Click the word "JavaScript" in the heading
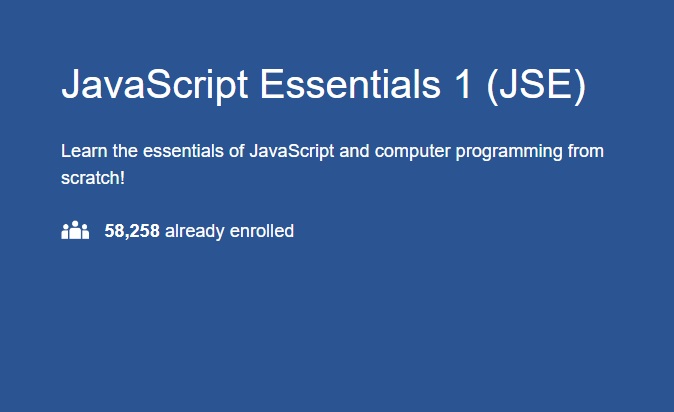The height and width of the screenshot is (412, 674). (x=154, y=86)
